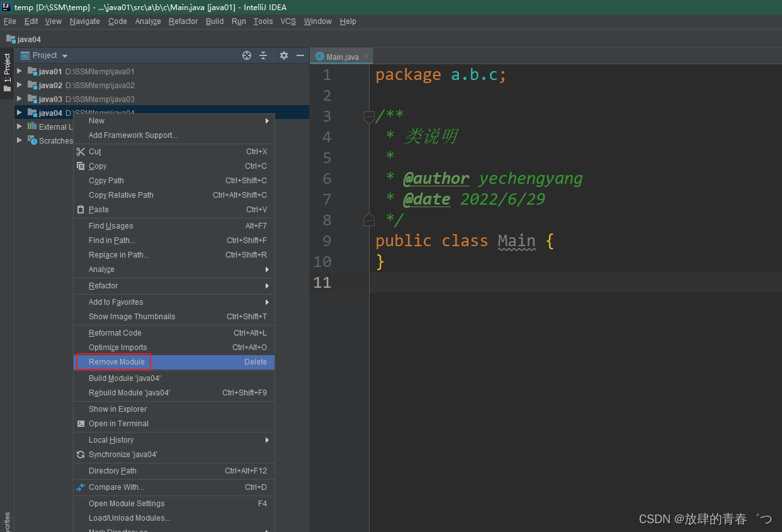Select Show Image Thumbnails
The image size is (782, 532).
(174, 317)
